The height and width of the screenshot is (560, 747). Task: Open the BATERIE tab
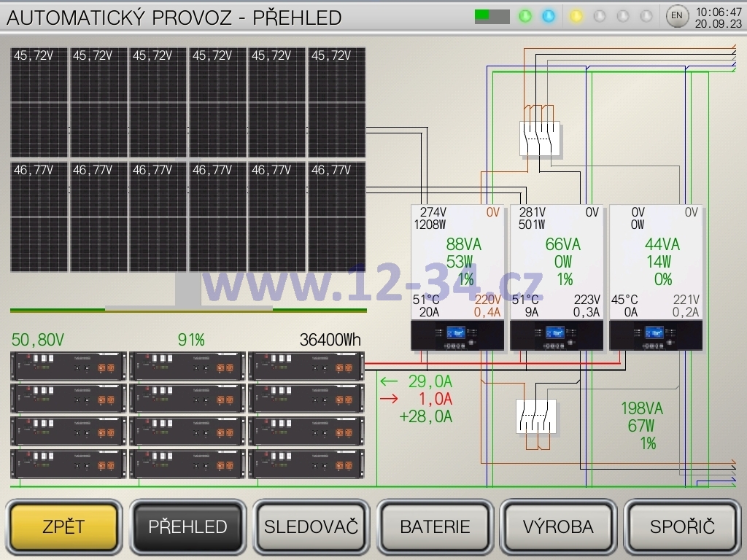click(x=436, y=526)
